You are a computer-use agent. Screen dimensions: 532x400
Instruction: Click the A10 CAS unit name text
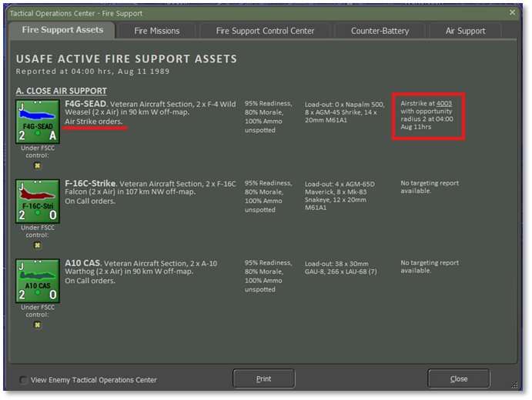[82, 263]
